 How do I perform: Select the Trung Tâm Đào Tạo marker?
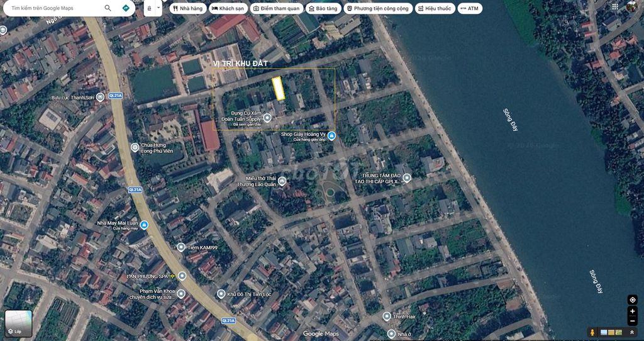[407, 178]
